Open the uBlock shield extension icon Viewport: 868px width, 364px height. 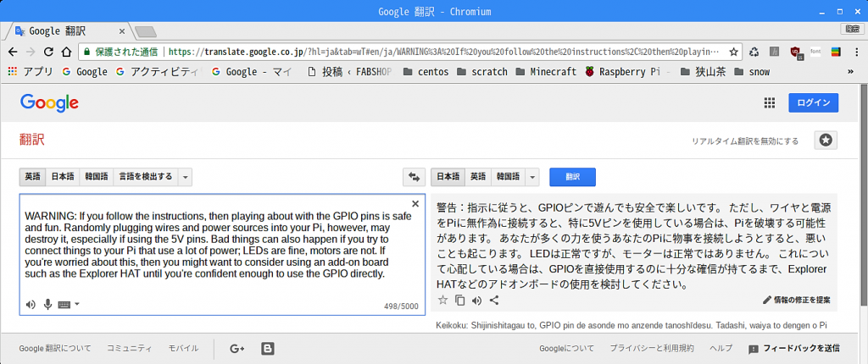click(x=796, y=52)
